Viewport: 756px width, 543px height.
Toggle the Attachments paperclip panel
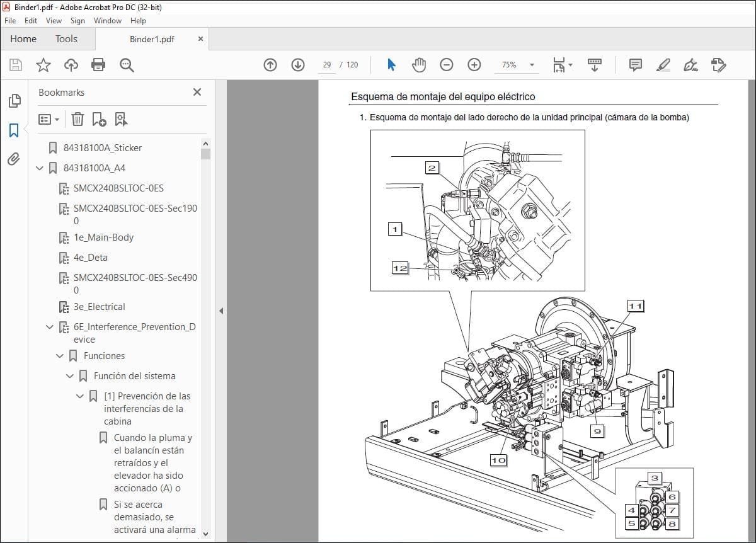[x=14, y=159]
